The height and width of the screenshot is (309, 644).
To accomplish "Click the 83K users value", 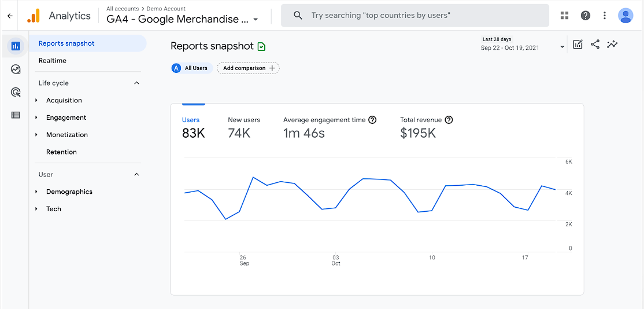I will tap(194, 133).
